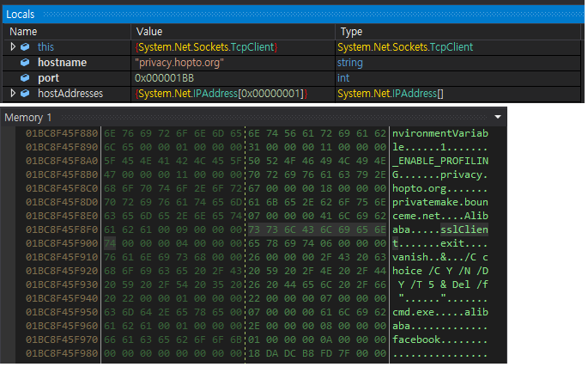Click memory address 01BC8F45F8E0
588x367 pixels.
pos(62,216)
